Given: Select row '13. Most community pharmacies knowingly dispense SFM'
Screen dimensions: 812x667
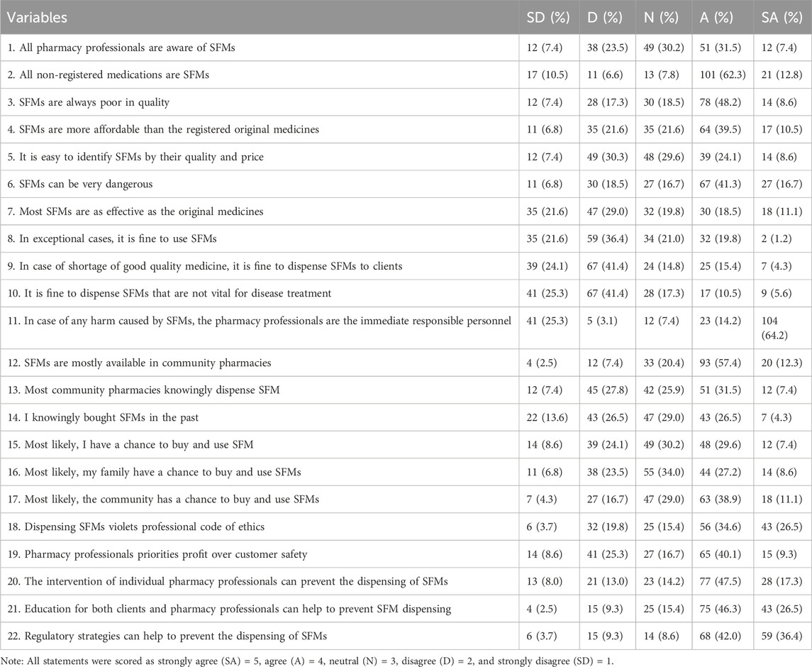Looking at the screenshot, I should [406, 390].
